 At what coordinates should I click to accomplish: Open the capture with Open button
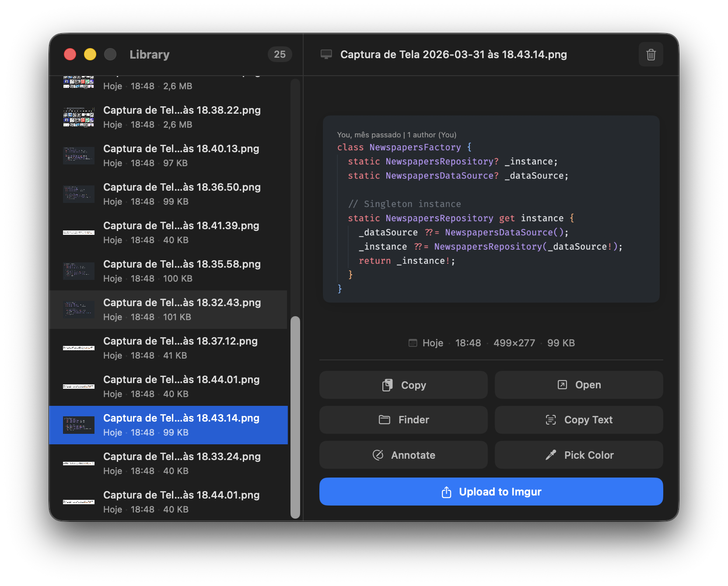click(579, 385)
